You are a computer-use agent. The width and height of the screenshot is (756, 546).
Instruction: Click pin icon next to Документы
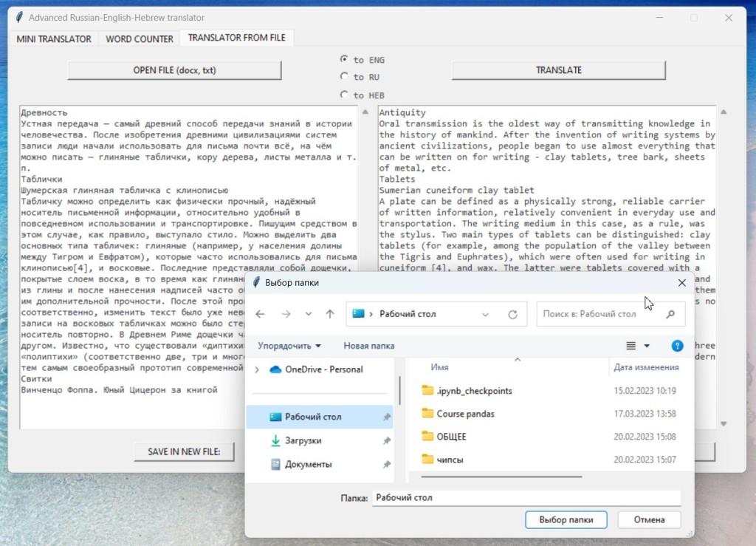coord(387,464)
